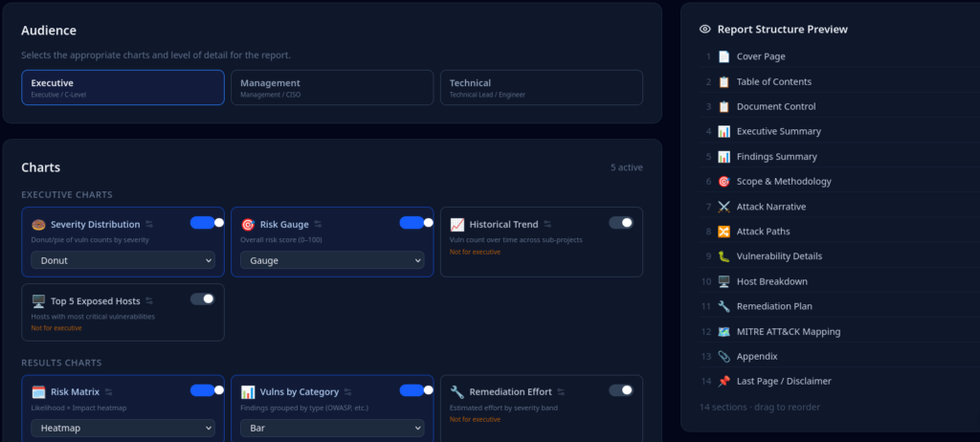Open settings sliders icon for Top 5 Exposed Hosts
Image resolution: width=980 pixels, height=442 pixels.
coord(149,301)
